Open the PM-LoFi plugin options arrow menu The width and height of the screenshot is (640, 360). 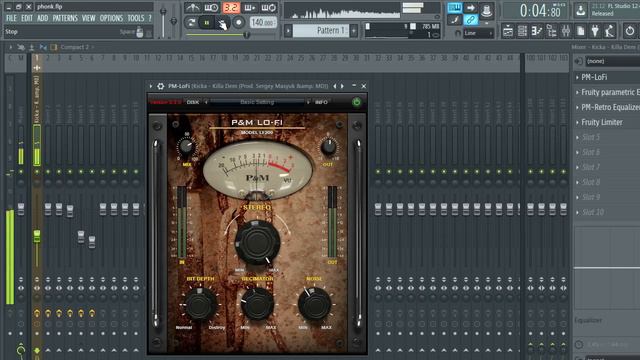(151, 86)
